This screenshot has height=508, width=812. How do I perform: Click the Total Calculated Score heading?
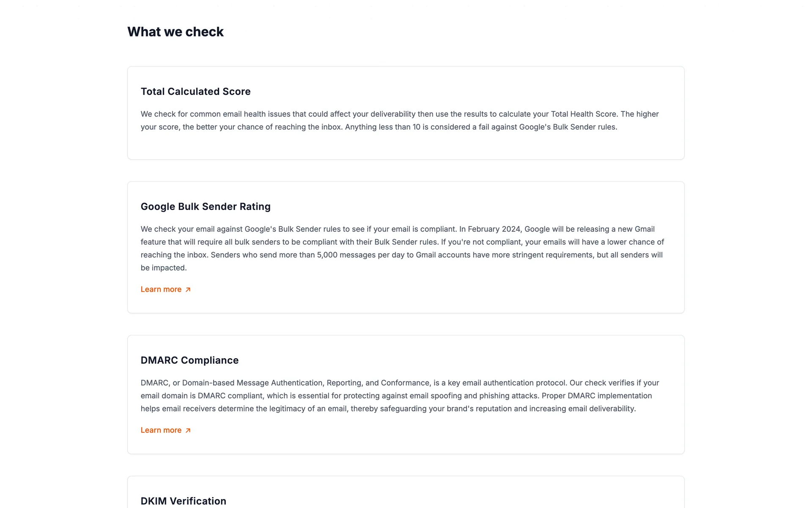click(x=195, y=91)
